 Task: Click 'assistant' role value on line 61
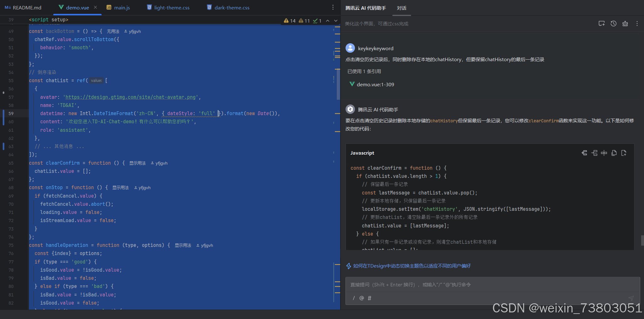(73, 130)
